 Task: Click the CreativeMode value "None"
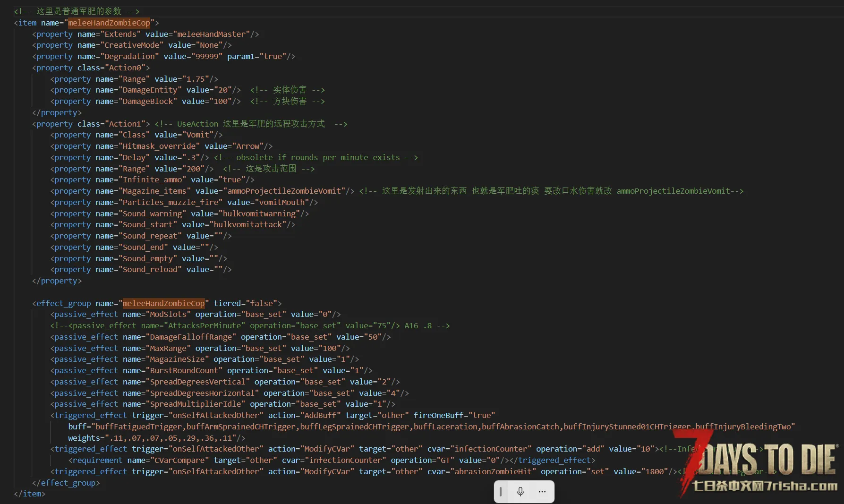pos(209,45)
